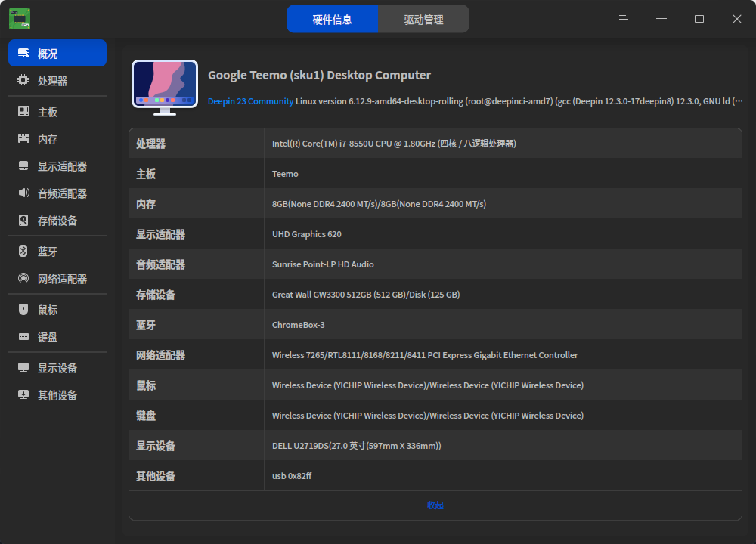The image size is (756, 544).
Task: Click the 存储设备 row label in the table
Action: (156, 295)
